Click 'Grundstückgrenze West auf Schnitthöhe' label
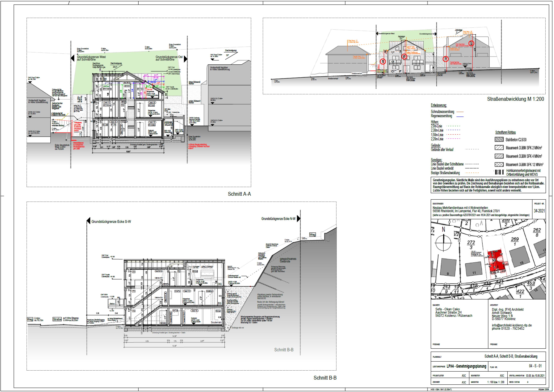This screenshot has height=392, width=554. pos(91,58)
